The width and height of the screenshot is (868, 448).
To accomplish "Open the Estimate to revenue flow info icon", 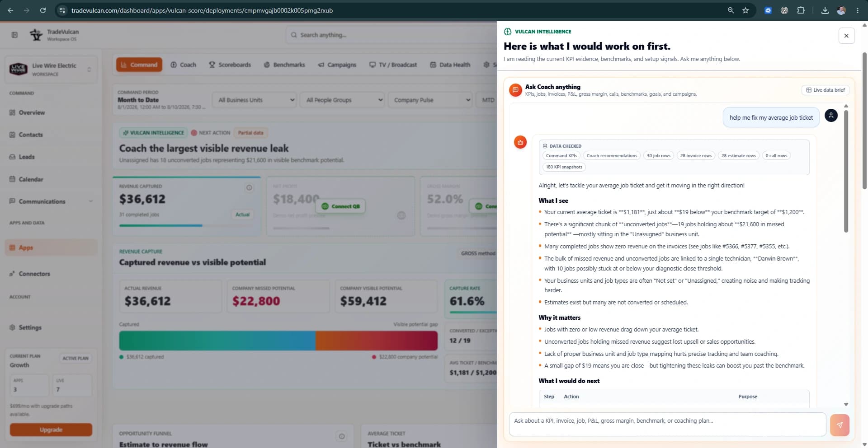I will coord(342,436).
